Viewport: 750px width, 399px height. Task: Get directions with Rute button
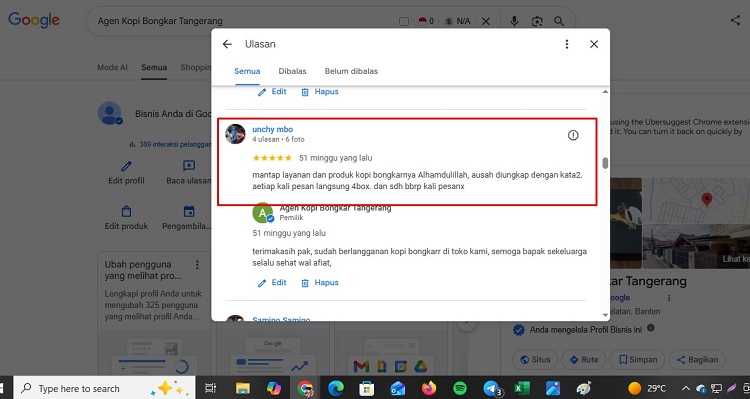tap(584, 360)
